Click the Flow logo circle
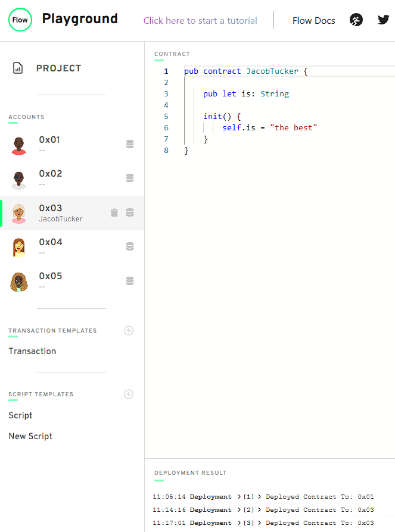 click(20, 20)
